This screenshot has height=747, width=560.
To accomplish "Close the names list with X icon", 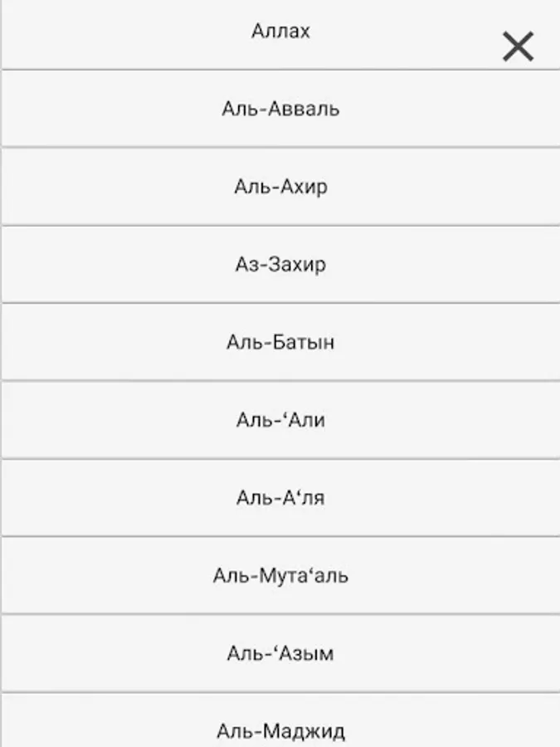I will (518, 46).
